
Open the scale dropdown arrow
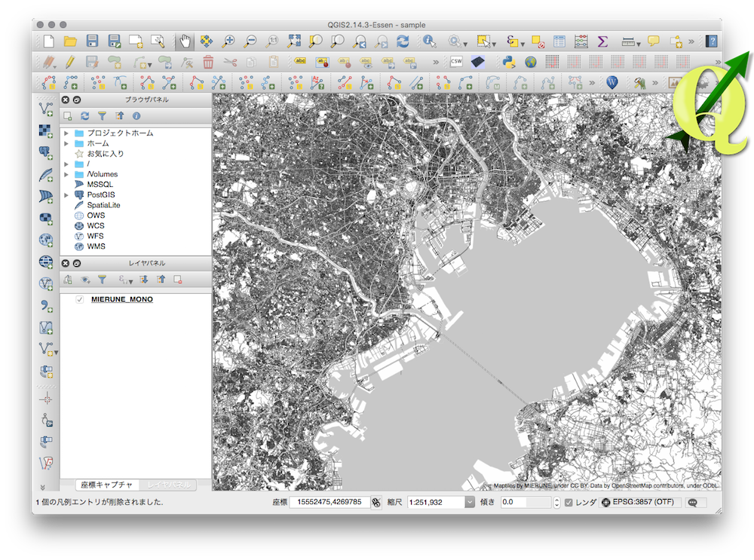point(469,502)
